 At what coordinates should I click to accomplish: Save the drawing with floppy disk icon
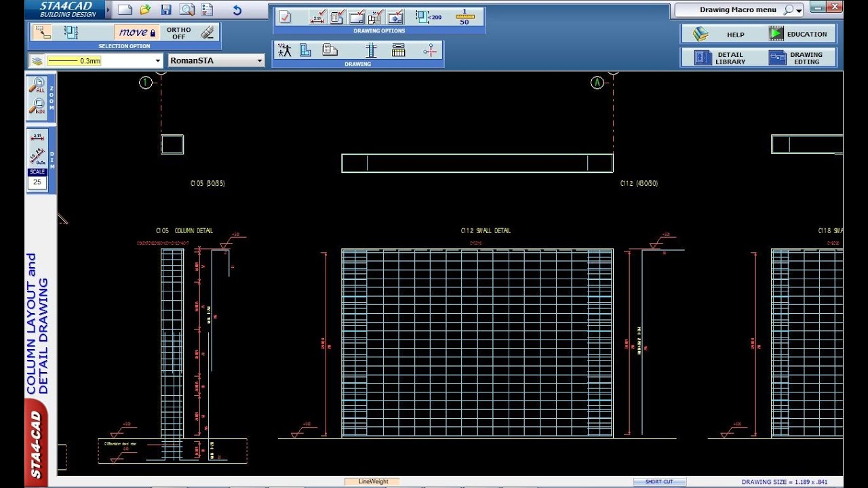pyautogui.click(x=166, y=9)
